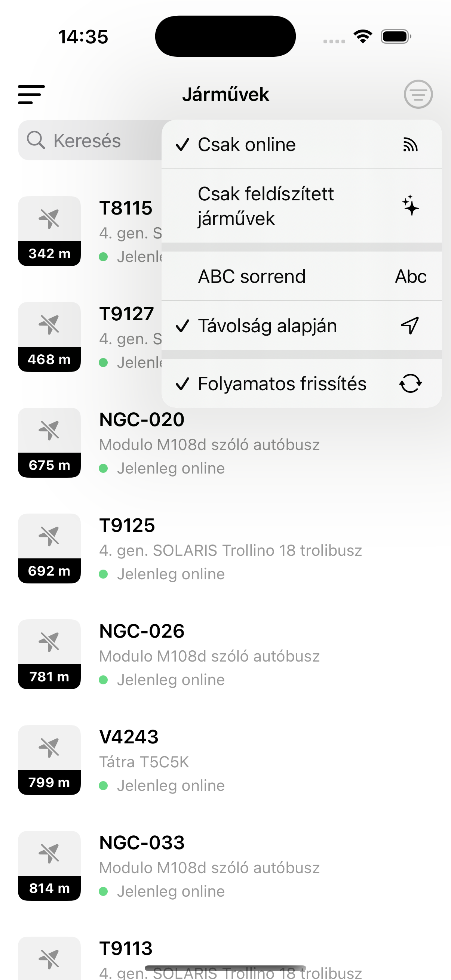Click the filter options circle icon

click(418, 94)
